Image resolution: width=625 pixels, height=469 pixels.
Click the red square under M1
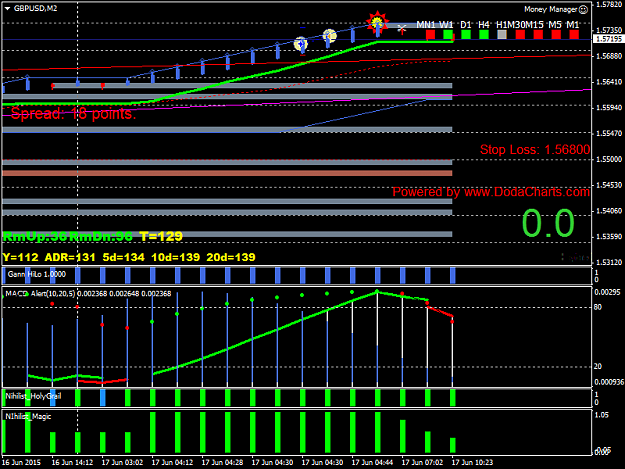coord(574,35)
